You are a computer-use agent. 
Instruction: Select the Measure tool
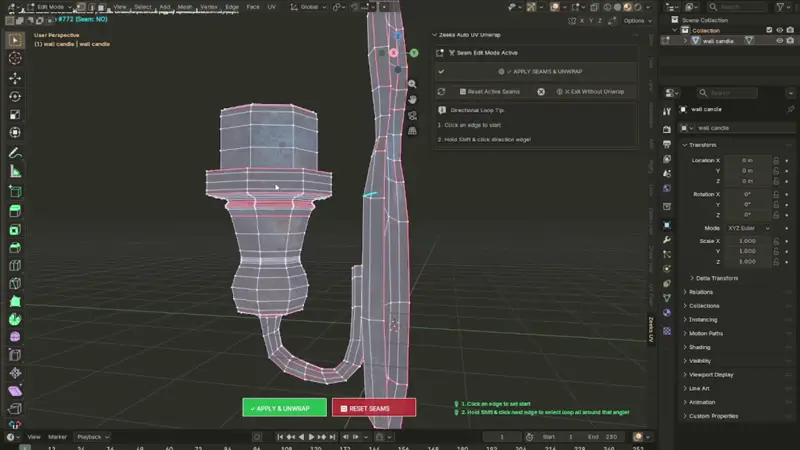coord(15,172)
